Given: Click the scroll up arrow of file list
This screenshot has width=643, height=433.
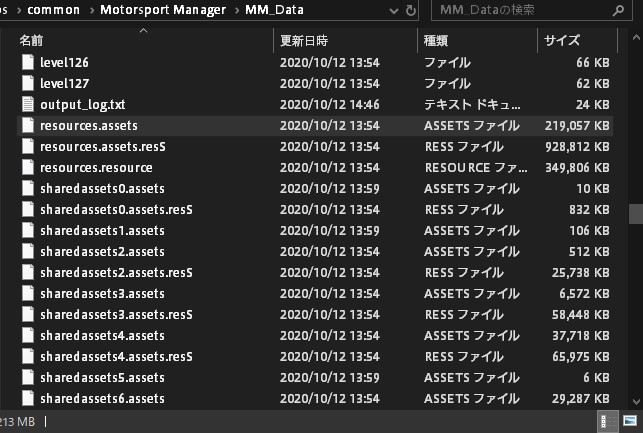Looking at the screenshot, I should [x=636, y=38].
